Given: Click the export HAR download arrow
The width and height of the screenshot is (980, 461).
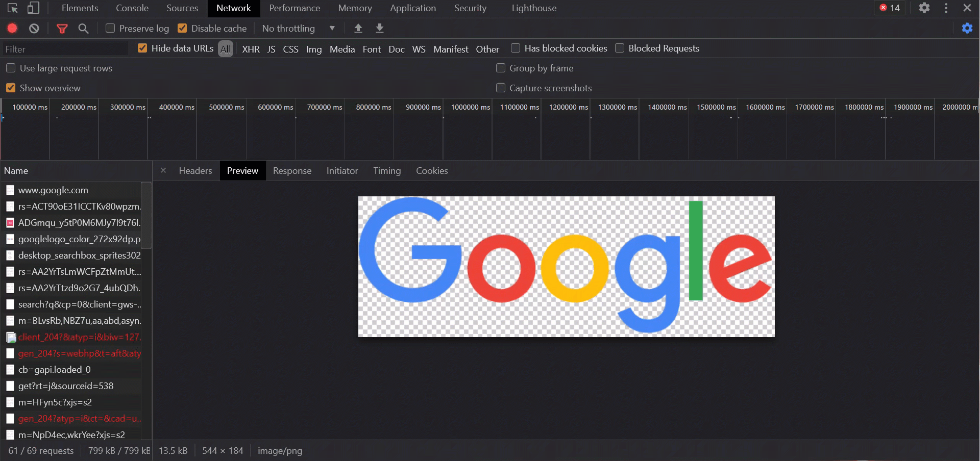Looking at the screenshot, I should 380,29.
